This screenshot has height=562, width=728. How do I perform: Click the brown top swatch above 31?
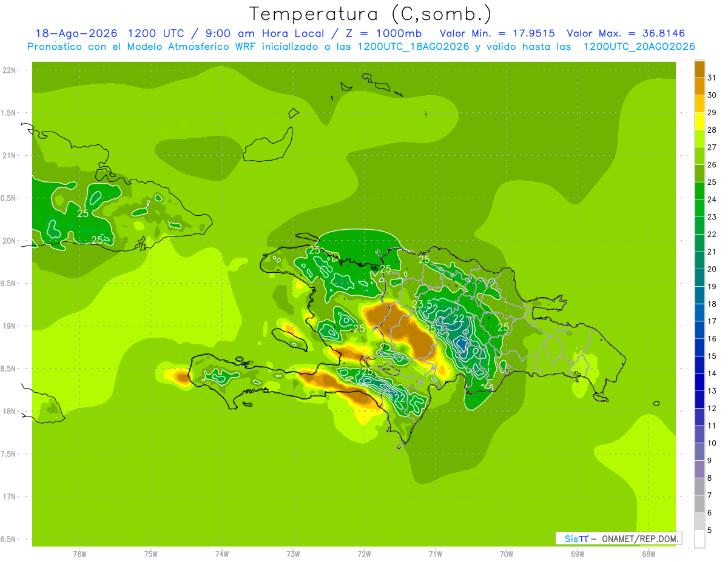tap(699, 69)
